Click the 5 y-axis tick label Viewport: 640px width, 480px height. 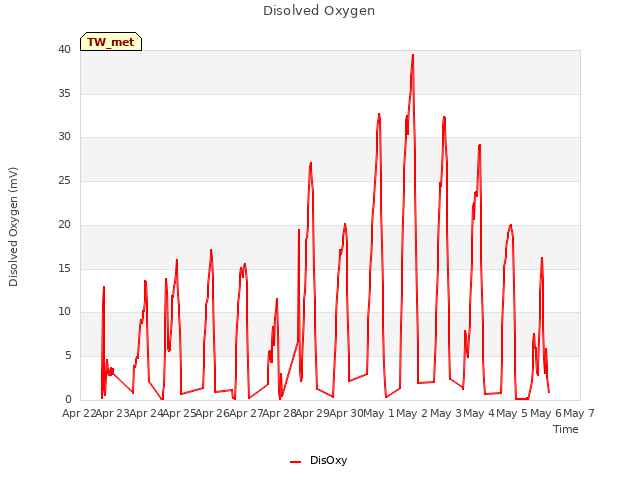point(68,356)
